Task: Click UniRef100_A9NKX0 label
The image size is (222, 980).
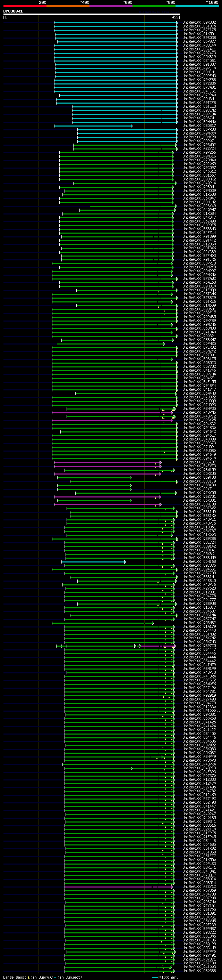Action: click(199, 133)
